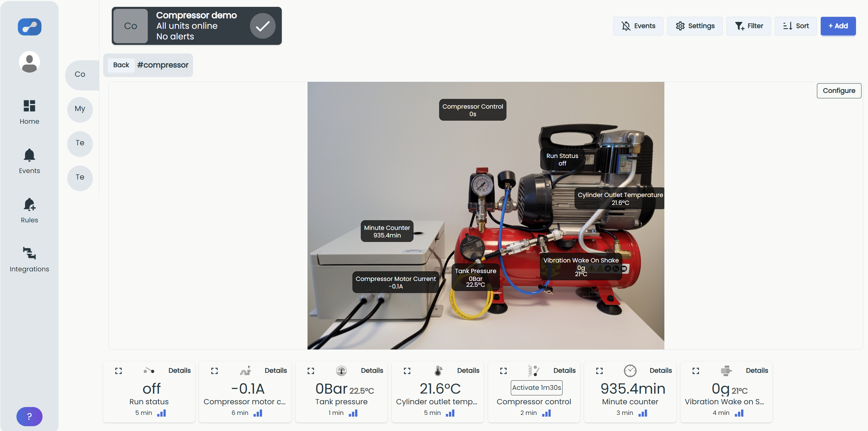This screenshot has width=868, height=431.
Task: Open chart icon on Compressor motor current card
Action: click(x=258, y=413)
